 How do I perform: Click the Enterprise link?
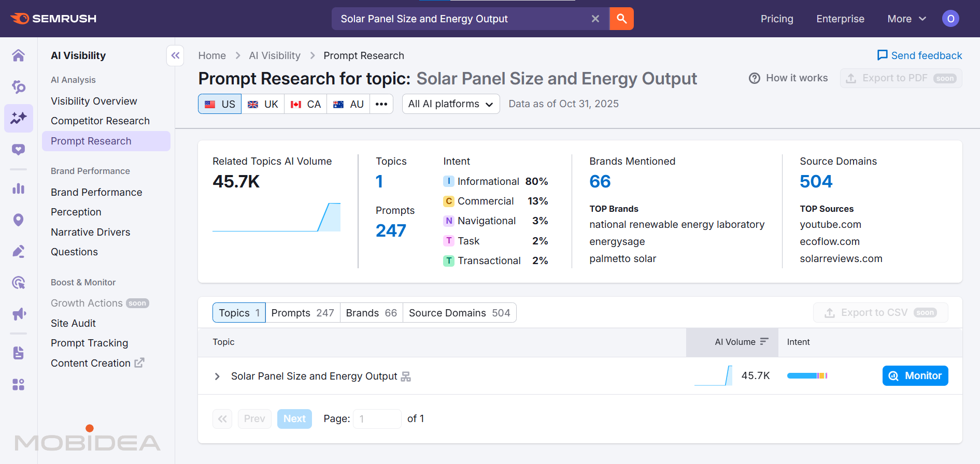(840, 19)
